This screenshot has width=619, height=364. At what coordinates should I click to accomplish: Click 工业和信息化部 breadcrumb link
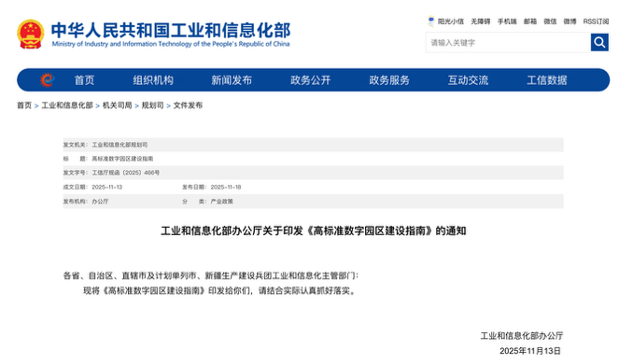click(x=67, y=105)
